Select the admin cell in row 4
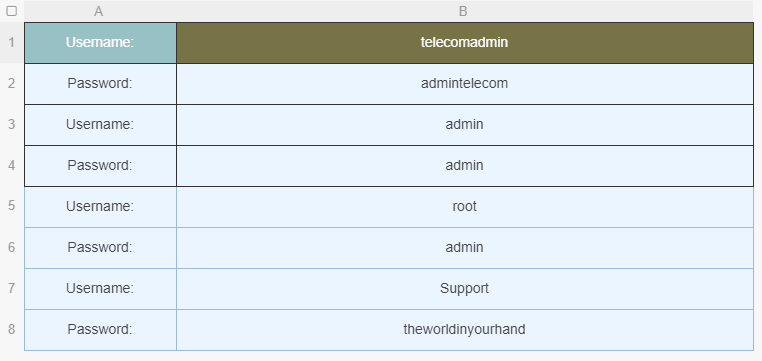The height and width of the screenshot is (361, 762). (x=465, y=166)
